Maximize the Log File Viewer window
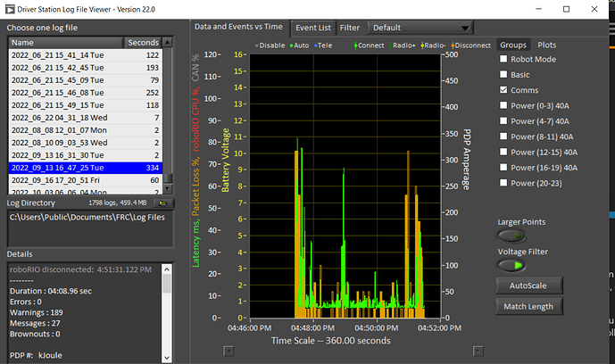The width and height of the screenshot is (615, 364). (x=566, y=9)
